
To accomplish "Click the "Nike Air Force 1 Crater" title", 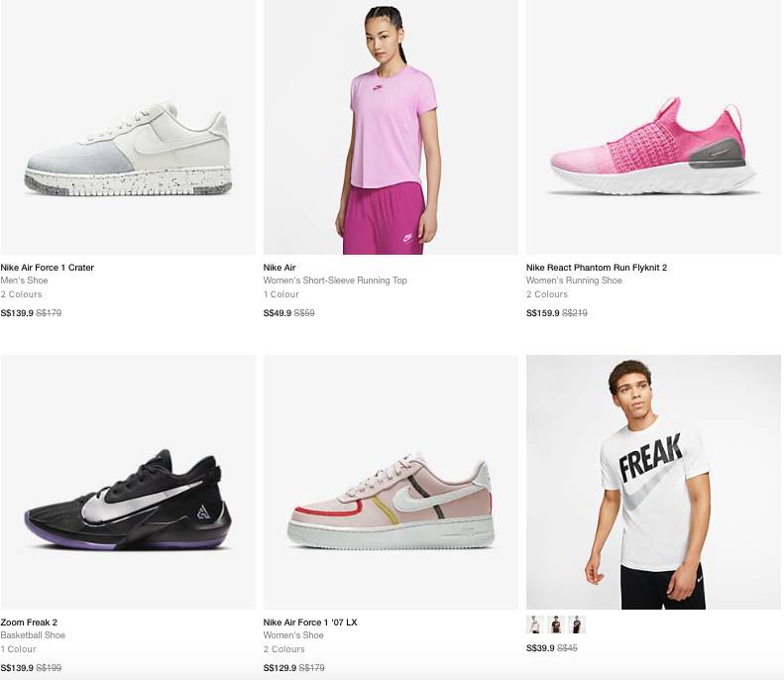I will point(48,268).
